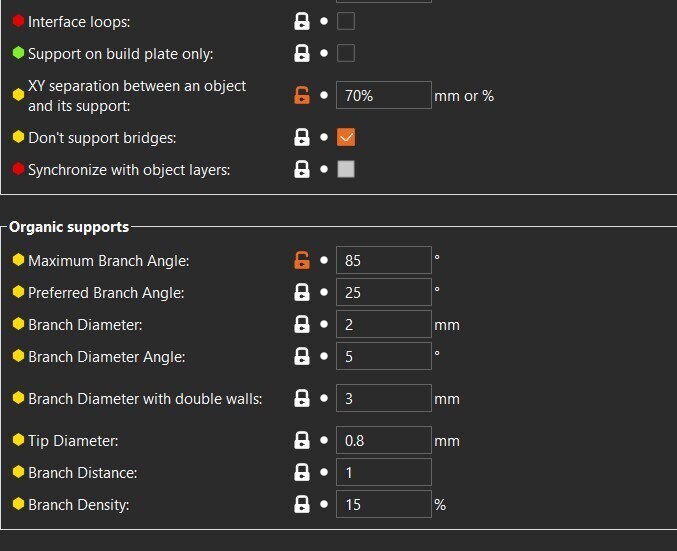Click the Maximum Branch Angle input field

(383, 261)
